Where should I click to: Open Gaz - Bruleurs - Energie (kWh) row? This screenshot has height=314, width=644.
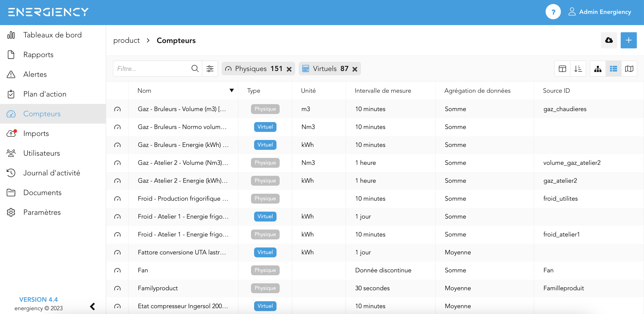coord(375,145)
